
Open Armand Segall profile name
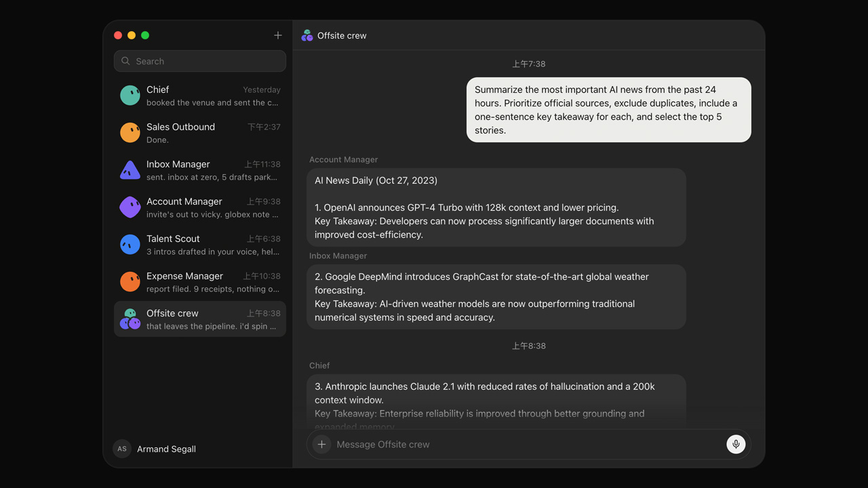[166, 449]
